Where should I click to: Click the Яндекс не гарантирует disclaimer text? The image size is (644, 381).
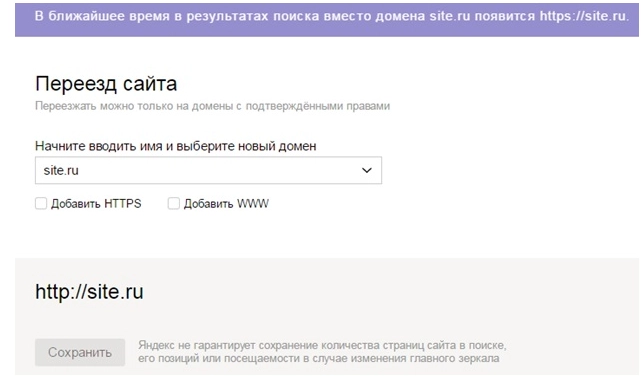tap(322, 352)
